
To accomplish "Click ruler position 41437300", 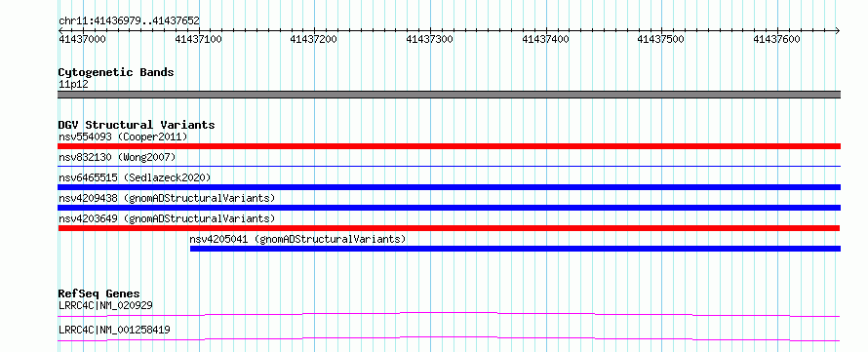I will point(429,39).
